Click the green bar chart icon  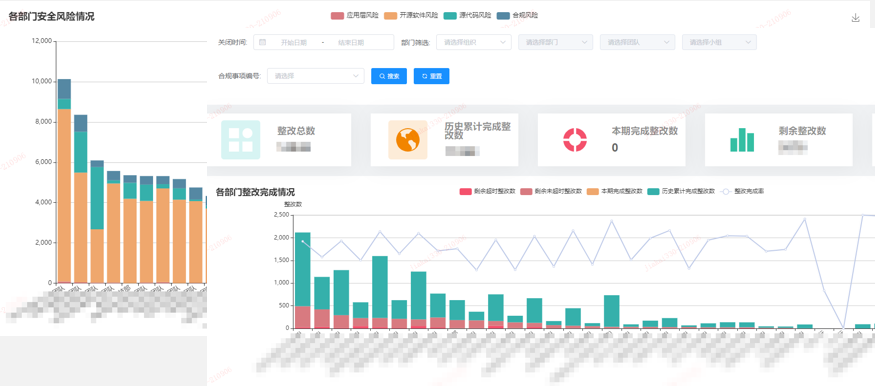point(742,139)
